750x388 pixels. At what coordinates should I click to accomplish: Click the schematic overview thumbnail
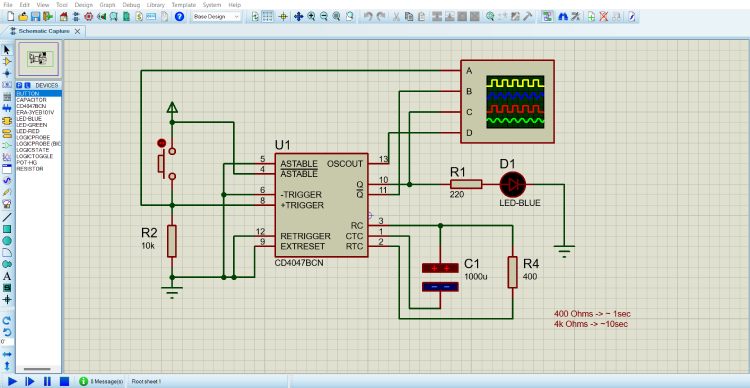pyautogui.click(x=39, y=59)
